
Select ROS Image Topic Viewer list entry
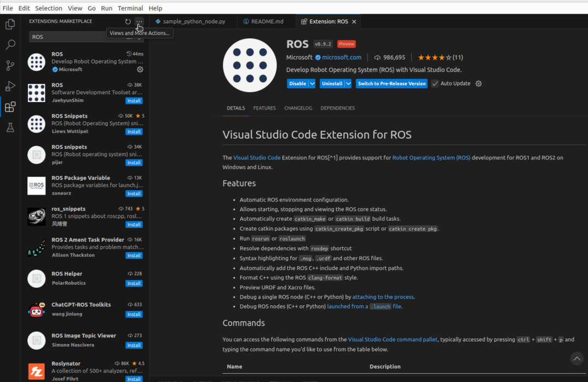pos(85,340)
